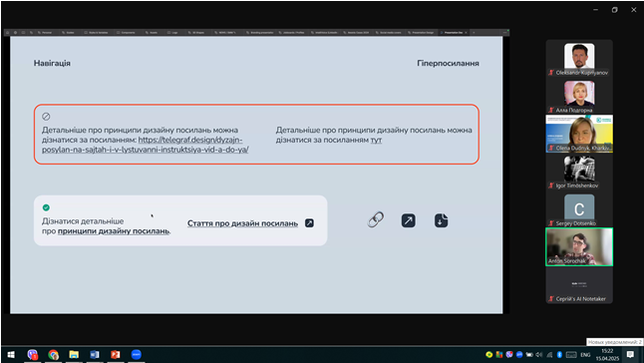Viewport: 644px width, 363px height.
Task: Select Anton Sorochak's active speaker tile
Action: click(579, 246)
